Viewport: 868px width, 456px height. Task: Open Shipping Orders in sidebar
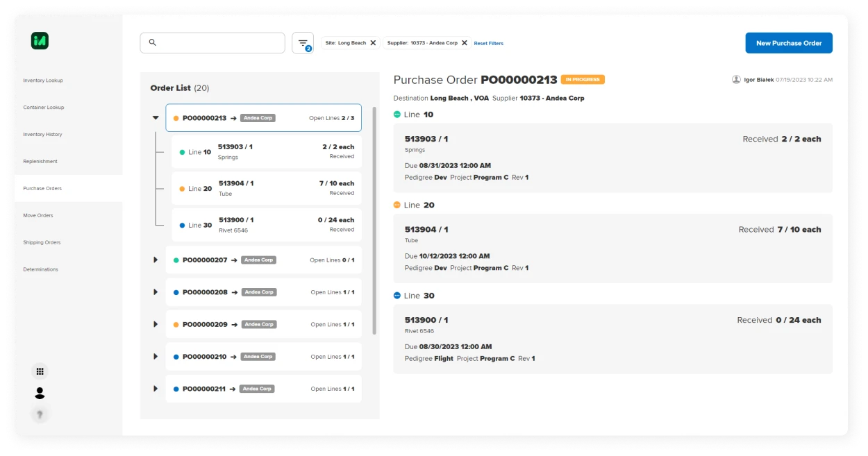42,242
